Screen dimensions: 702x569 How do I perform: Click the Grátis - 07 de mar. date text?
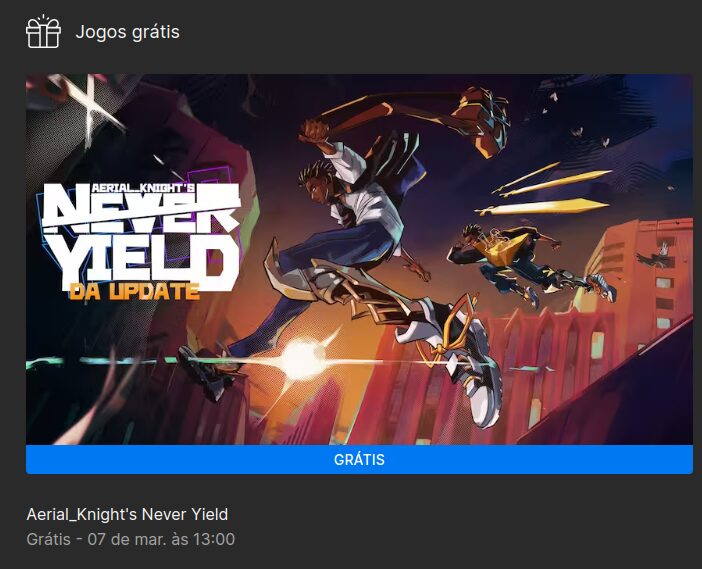click(x=130, y=539)
